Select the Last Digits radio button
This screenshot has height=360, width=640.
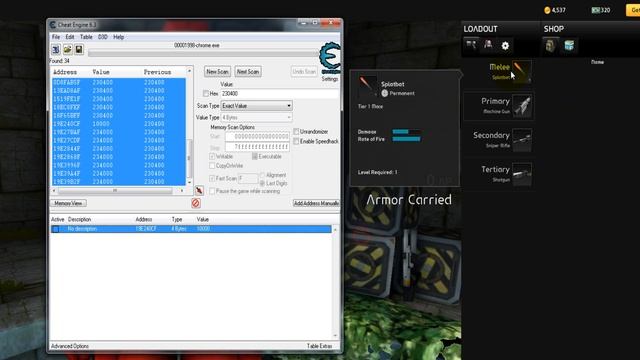tap(262, 184)
